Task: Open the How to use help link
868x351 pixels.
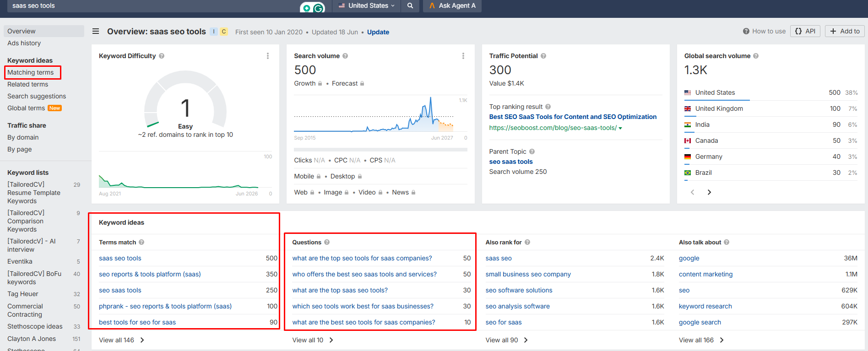Action: point(764,31)
